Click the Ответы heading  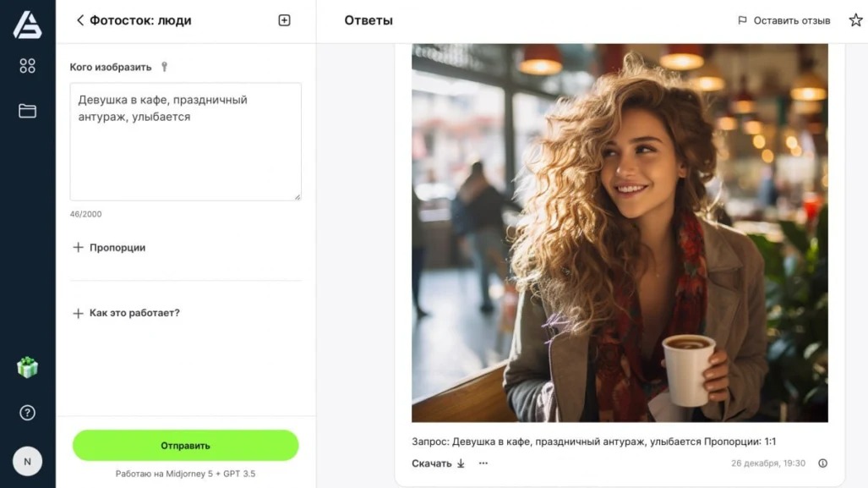[368, 20]
